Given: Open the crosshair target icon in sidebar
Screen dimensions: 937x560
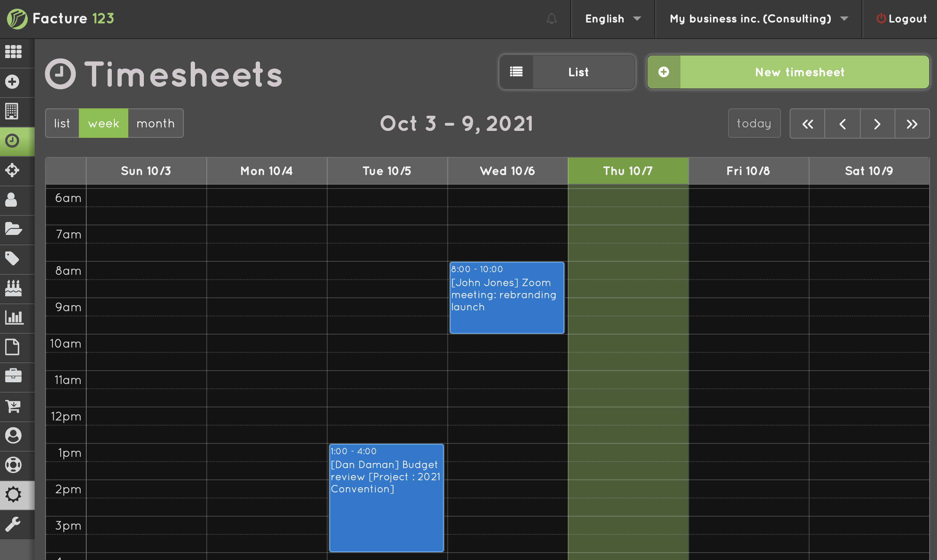Looking at the screenshot, I should click(x=13, y=170).
